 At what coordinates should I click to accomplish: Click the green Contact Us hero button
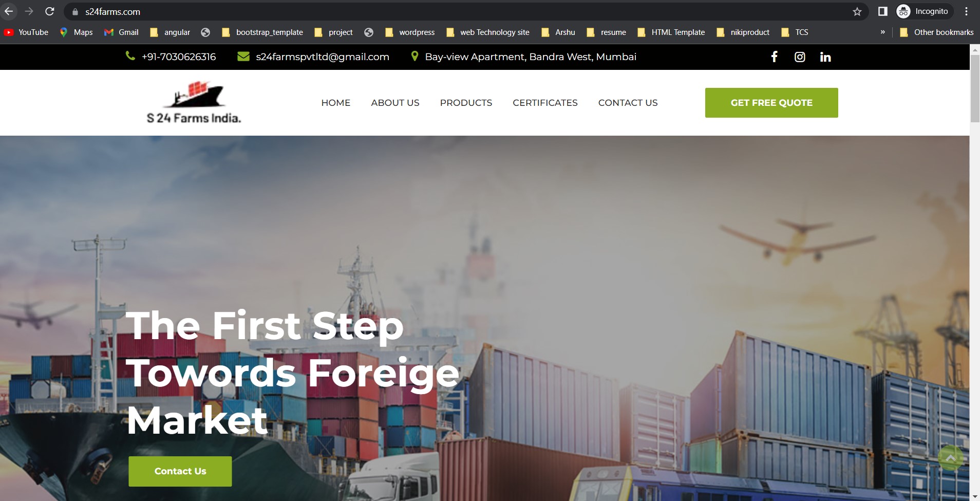tap(180, 471)
